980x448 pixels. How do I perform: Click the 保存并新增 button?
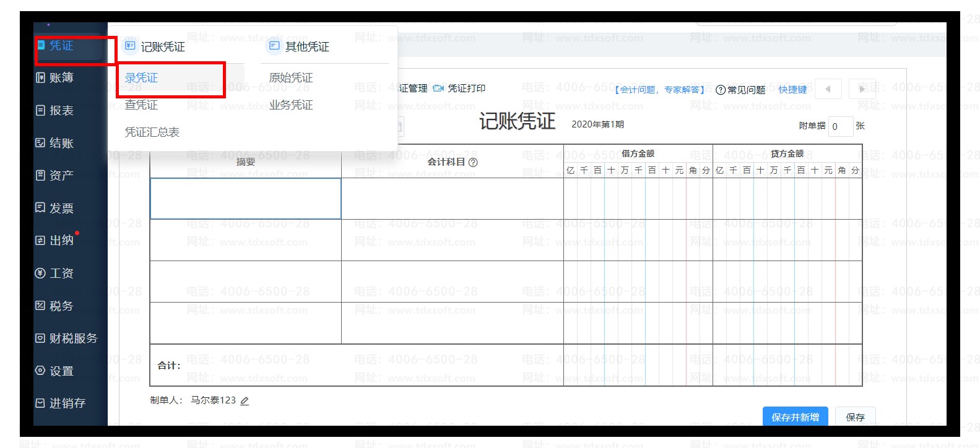tap(796, 417)
